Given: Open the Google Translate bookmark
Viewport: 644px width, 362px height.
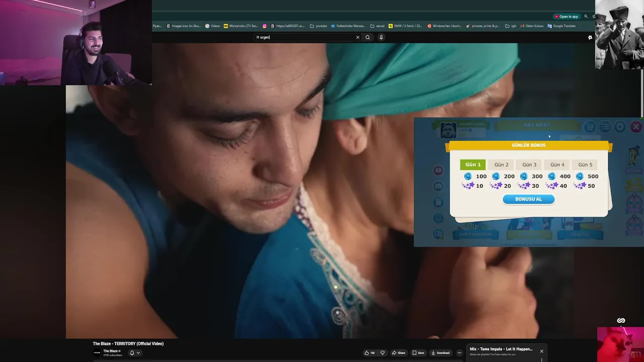Looking at the screenshot, I should pos(561,26).
